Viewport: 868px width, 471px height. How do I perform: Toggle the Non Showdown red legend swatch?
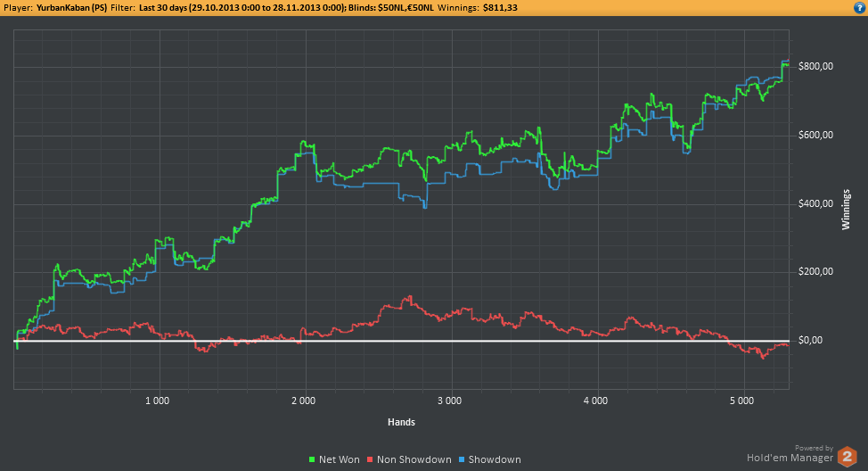pyautogui.click(x=370, y=460)
